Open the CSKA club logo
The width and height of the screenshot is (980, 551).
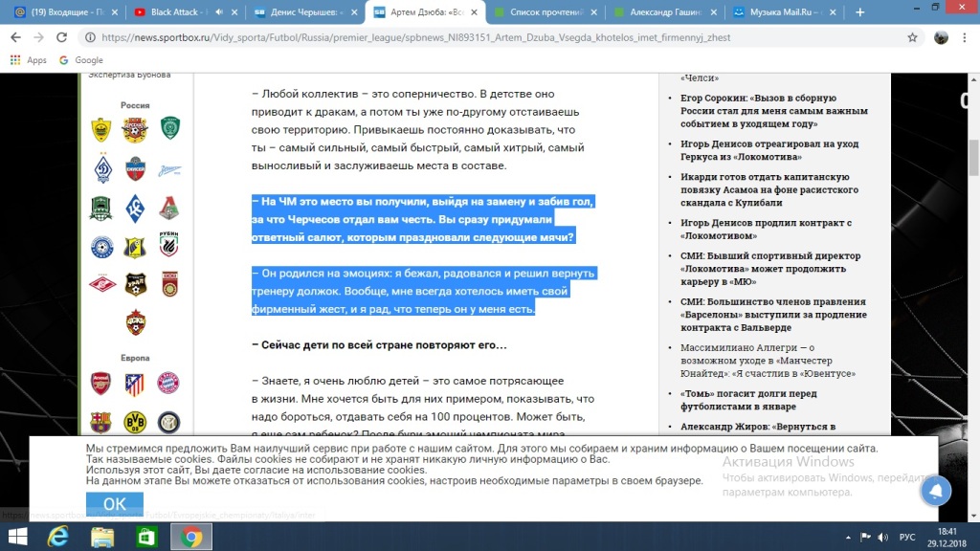point(135,322)
